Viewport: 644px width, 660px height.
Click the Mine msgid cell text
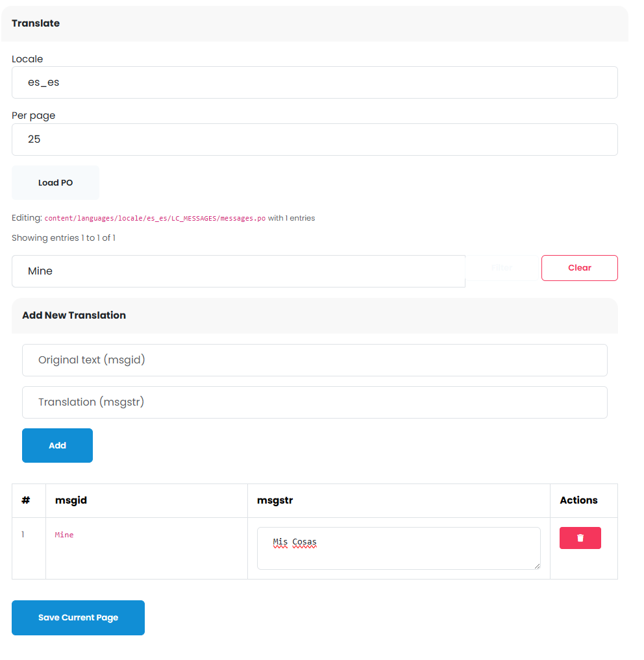64,535
